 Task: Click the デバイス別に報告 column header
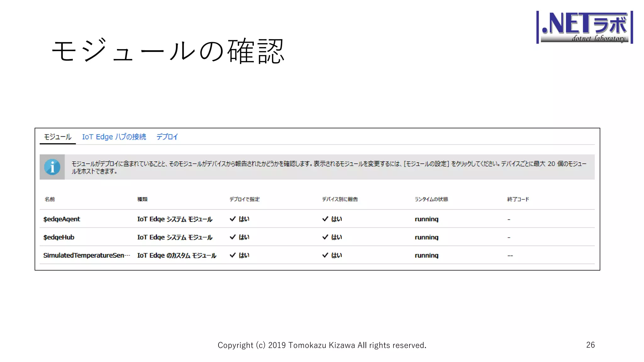(340, 199)
